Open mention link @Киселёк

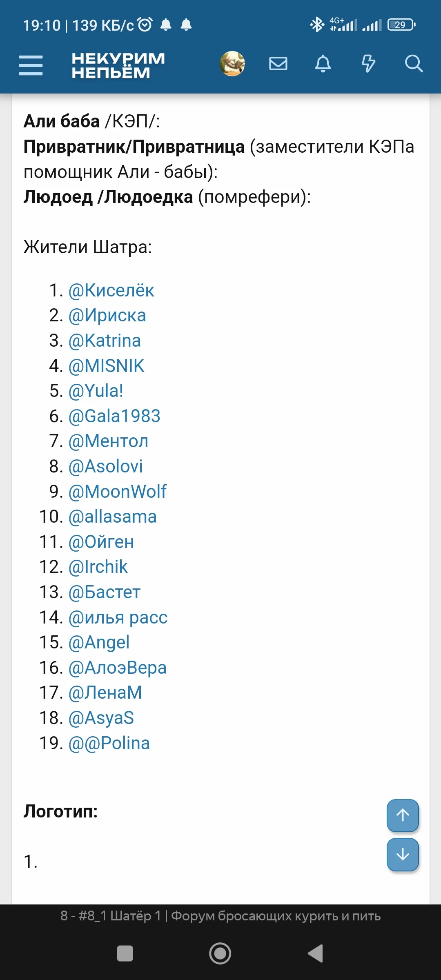coord(111,290)
